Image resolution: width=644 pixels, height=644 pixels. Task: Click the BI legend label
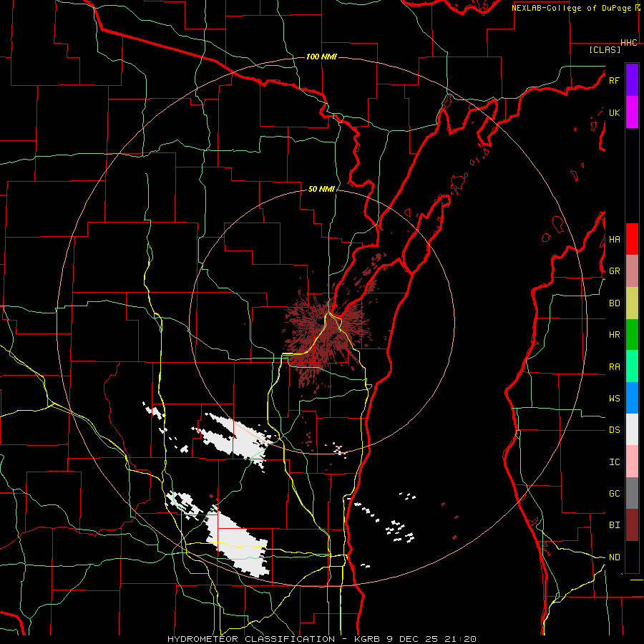(614, 525)
